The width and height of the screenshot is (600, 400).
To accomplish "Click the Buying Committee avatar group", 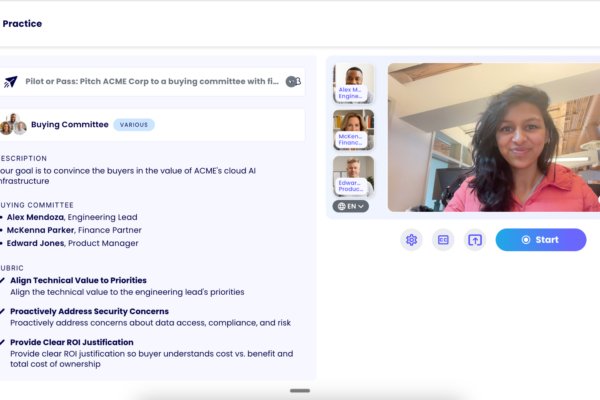I will tap(12, 125).
